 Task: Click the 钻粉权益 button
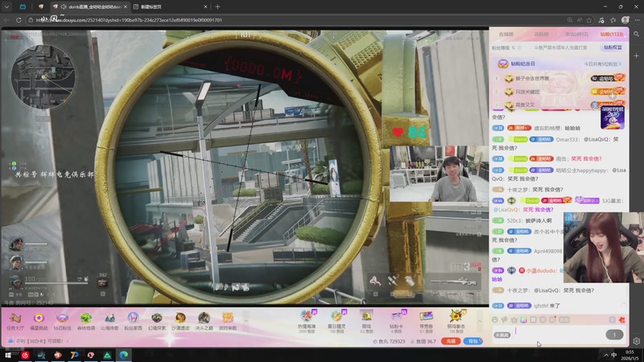coord(613,47)
